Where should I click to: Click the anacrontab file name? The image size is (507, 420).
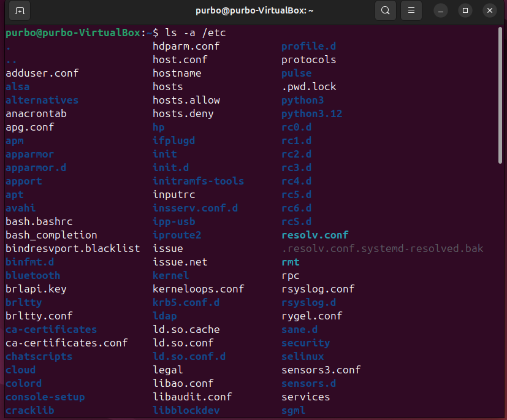[36, 113]
